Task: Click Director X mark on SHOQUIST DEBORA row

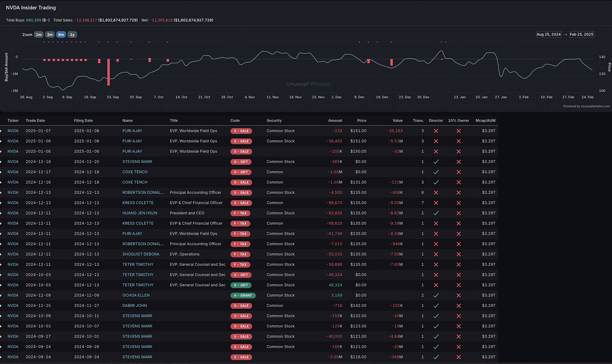Action: [436, 254]
